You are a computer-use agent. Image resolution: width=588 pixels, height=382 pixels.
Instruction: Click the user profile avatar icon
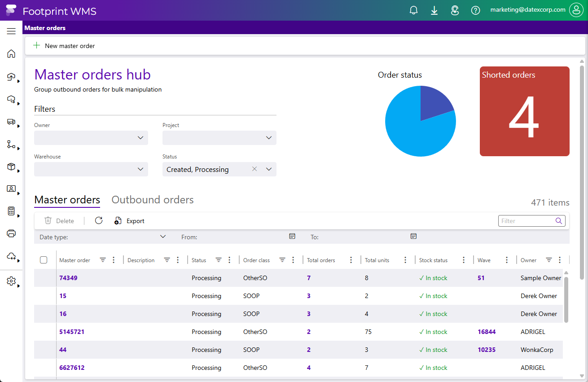[576, 10]
